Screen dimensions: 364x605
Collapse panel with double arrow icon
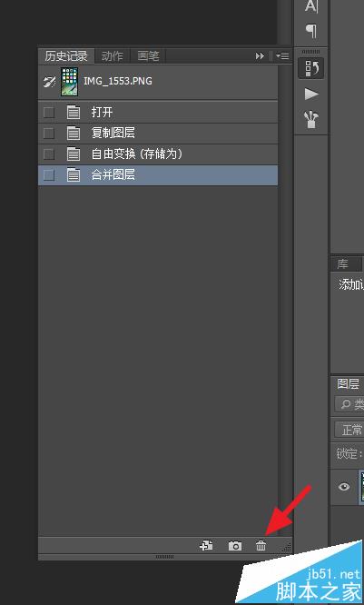[260, 56]
